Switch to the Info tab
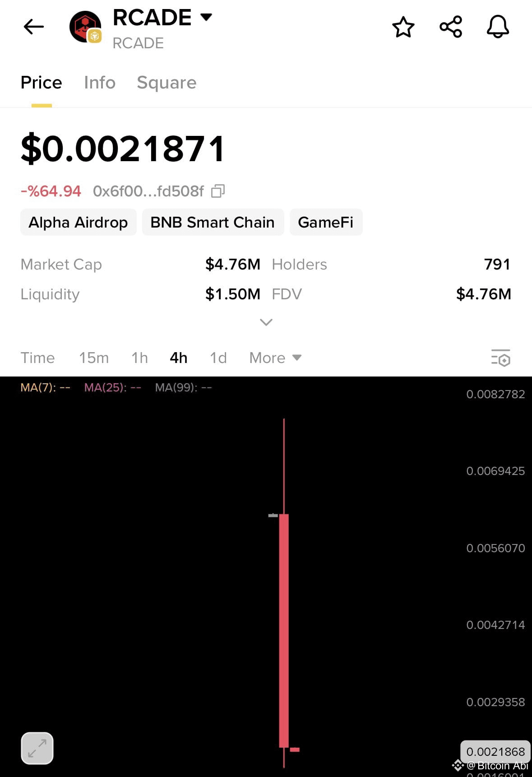 [x=100, y=83]
